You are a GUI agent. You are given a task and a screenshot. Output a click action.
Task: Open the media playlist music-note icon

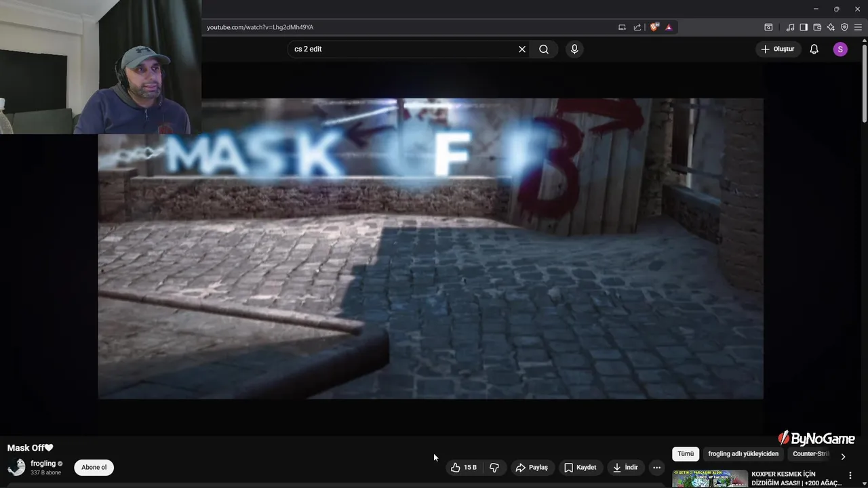(790, 27)
